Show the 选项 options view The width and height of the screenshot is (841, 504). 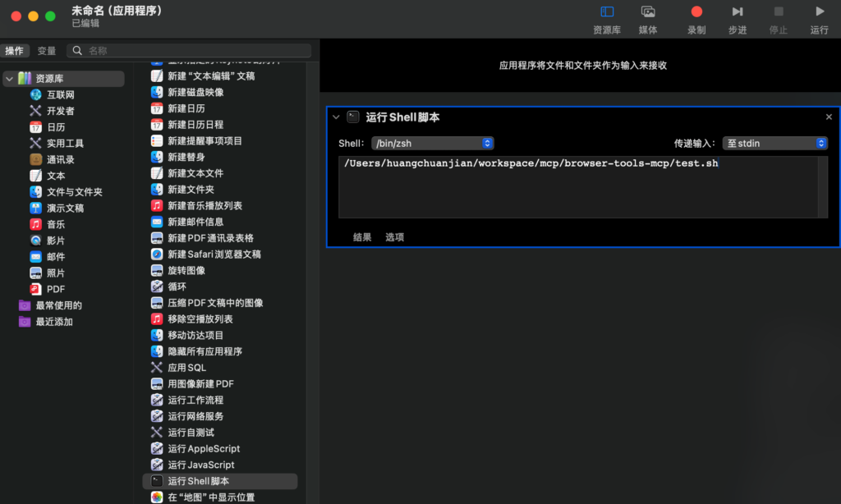[x=394, y=237]
